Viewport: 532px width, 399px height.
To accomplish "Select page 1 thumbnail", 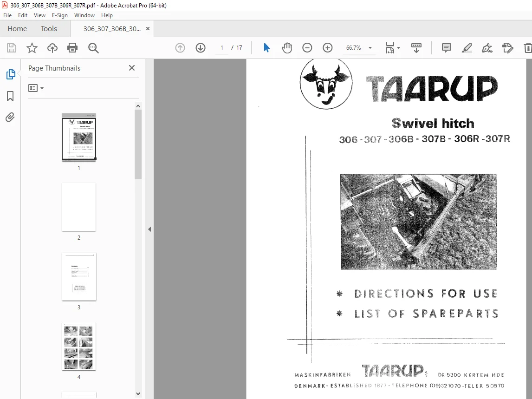I will [79, 137].
